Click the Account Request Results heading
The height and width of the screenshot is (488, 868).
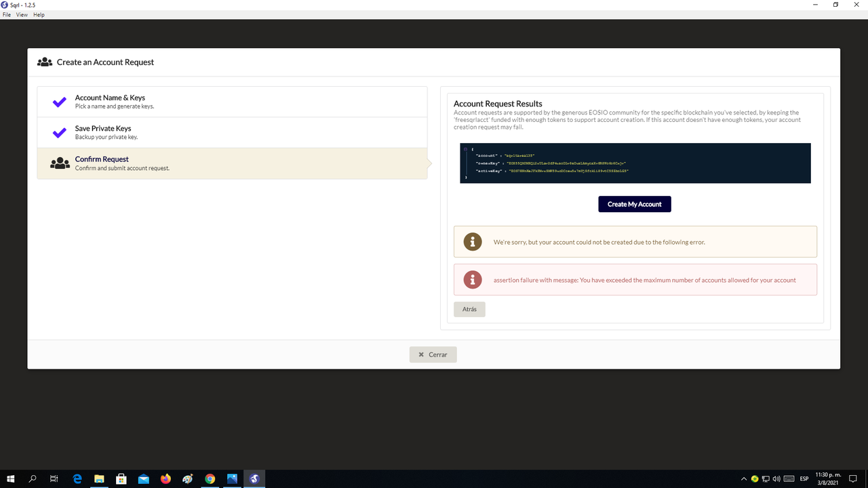[498, 104]
